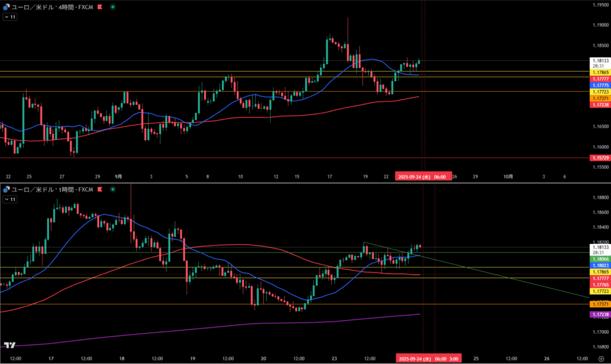611x364 pixels.
Task: Open chart settings gear at bottom-right corner
Action: pos(600,359)
